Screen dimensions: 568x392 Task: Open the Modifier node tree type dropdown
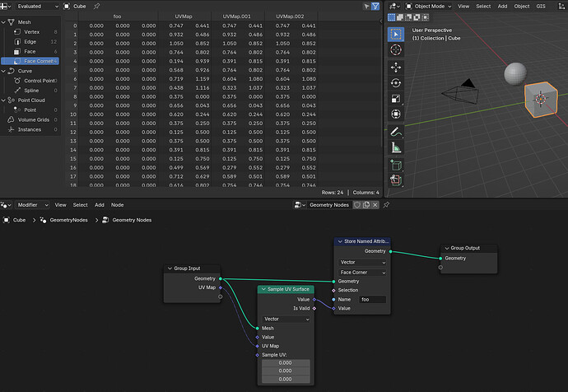(32, 205)
